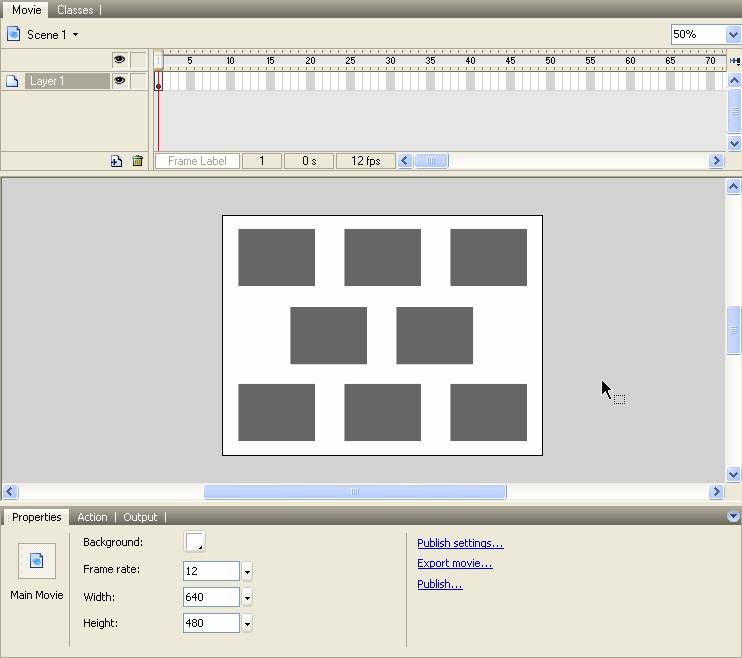The image size is (742, 658).
Task: Add a new layer with plus icon
Action: (116, 161)
